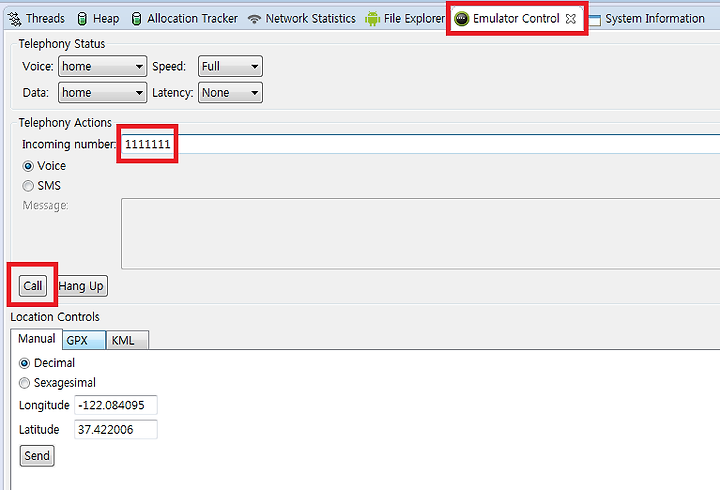Click the Latitude input field
Viewport: 720px width, 490px height.
(116, 429)
